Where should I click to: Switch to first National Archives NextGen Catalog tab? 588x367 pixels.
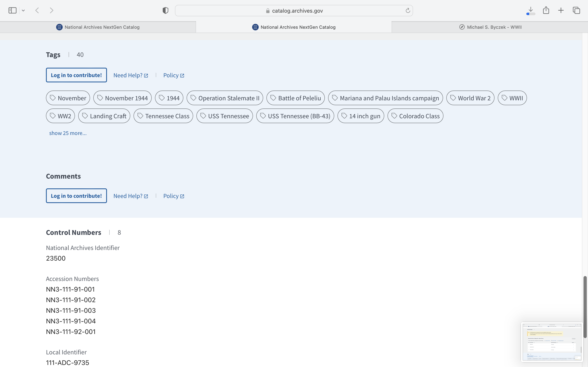[98, 27]
